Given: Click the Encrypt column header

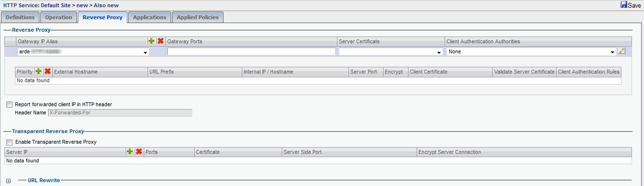Looking at the screenshot, I should [394, 72].
